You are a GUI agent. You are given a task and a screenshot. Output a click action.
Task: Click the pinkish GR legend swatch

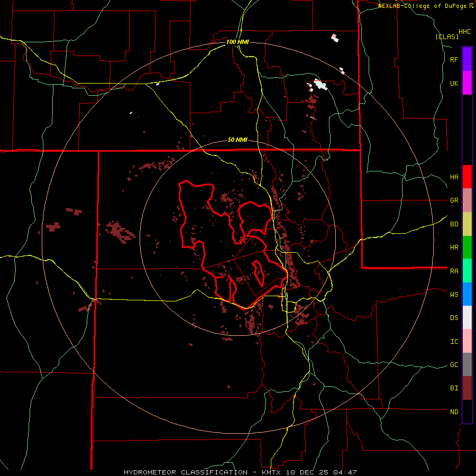pos(467,200)
